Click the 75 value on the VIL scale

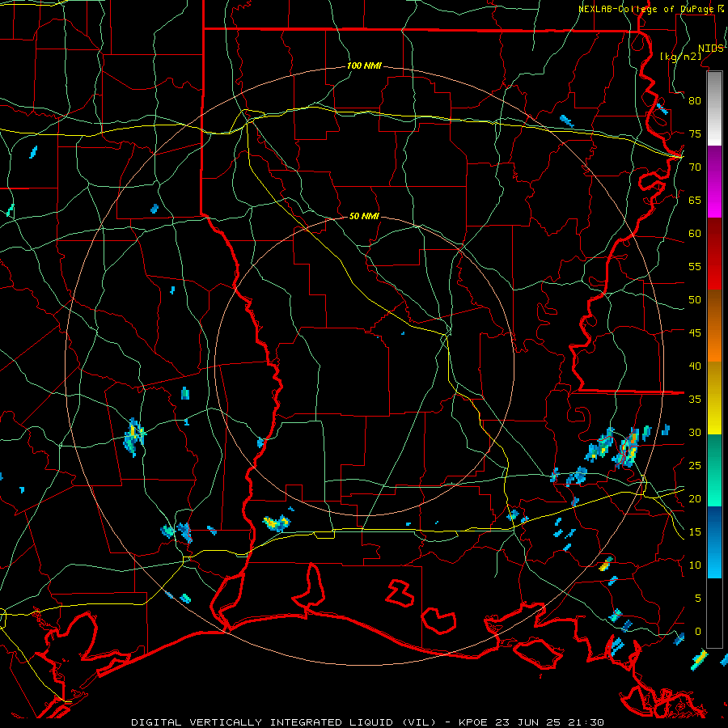[x=695, y=134]
